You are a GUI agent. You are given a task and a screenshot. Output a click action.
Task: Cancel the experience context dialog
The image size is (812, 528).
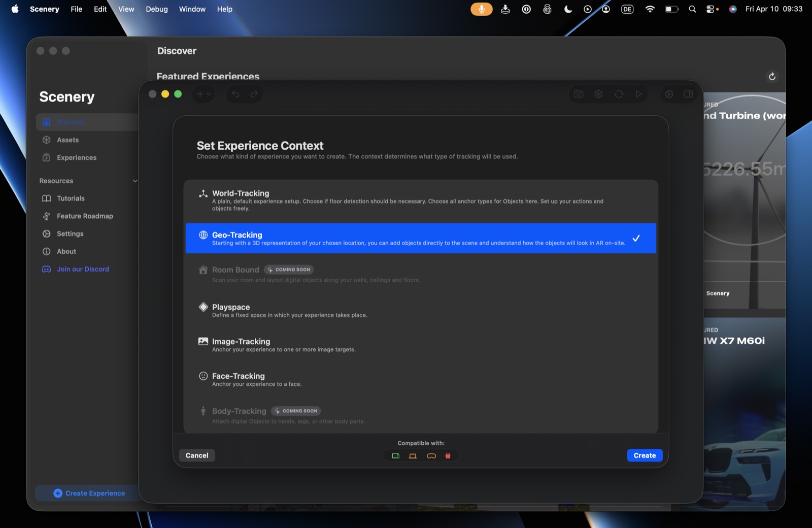click(x=197, y=455)
